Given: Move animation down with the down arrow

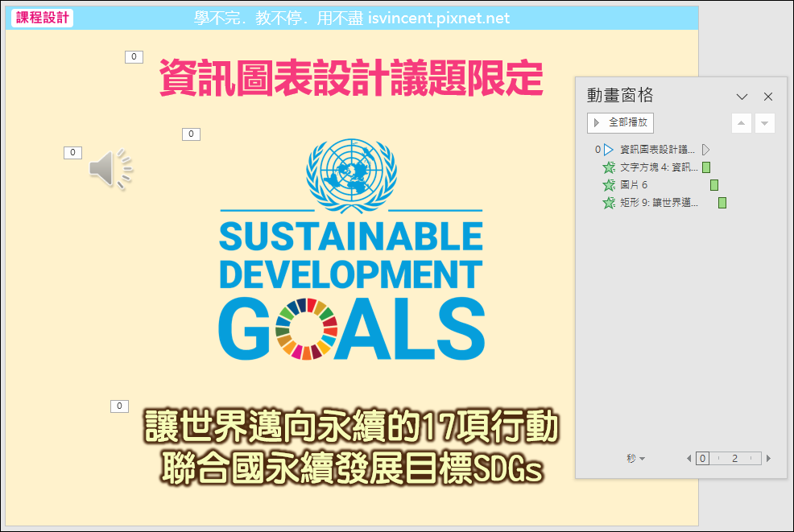Looking at the screenshot, I should coord(765,123).
